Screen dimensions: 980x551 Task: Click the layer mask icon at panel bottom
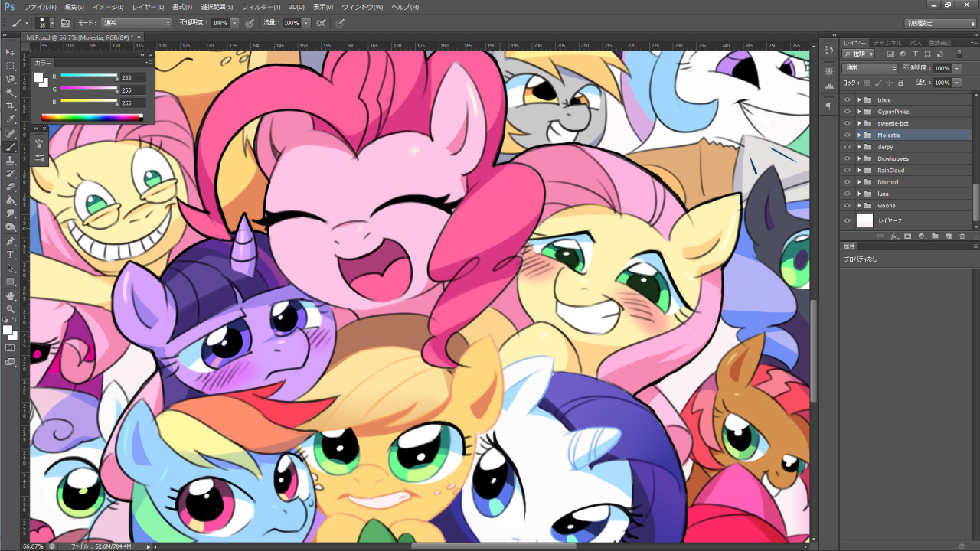908,236
